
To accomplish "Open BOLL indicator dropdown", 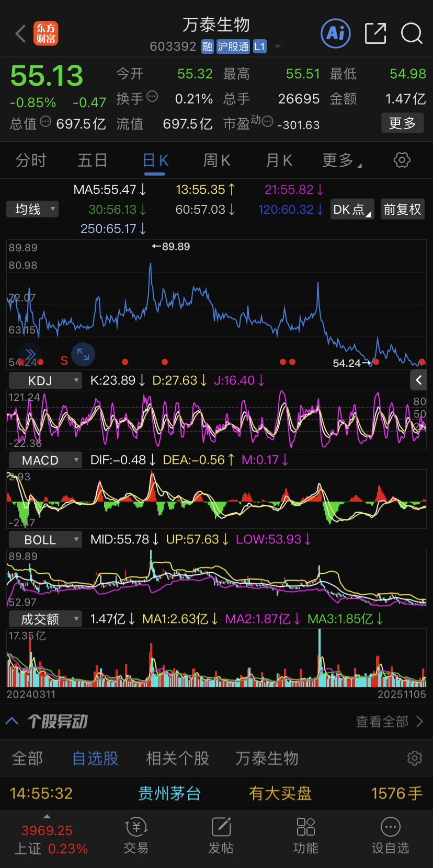I will [45, 539].
